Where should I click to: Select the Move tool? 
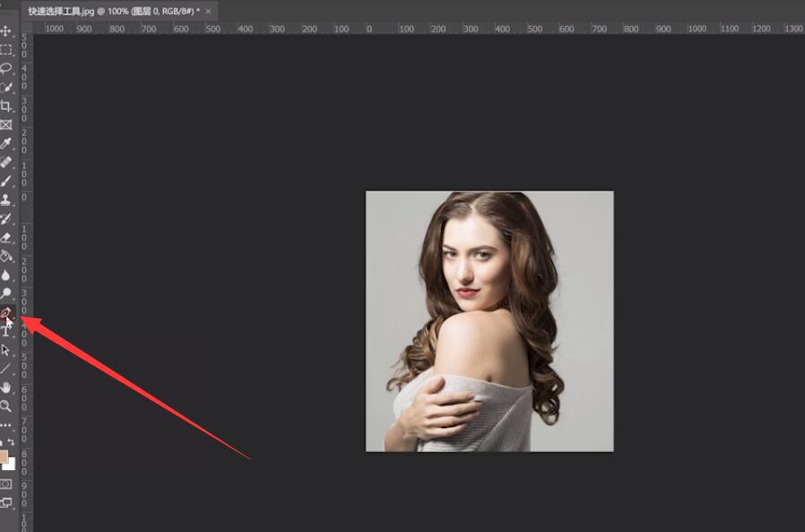[x=6, y=31]
